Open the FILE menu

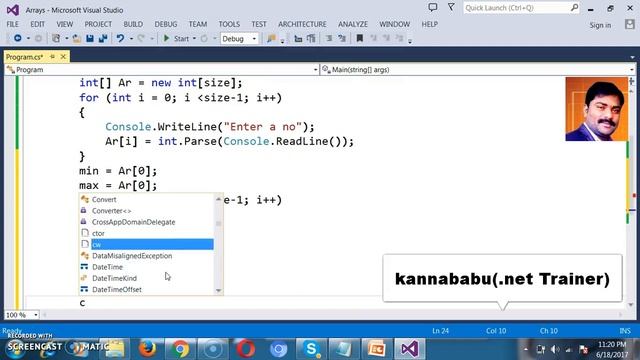pyautogui.click(x=12, y=24)
